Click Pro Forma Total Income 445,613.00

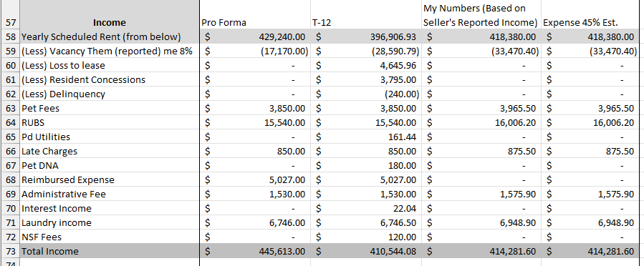click(255, 251)
